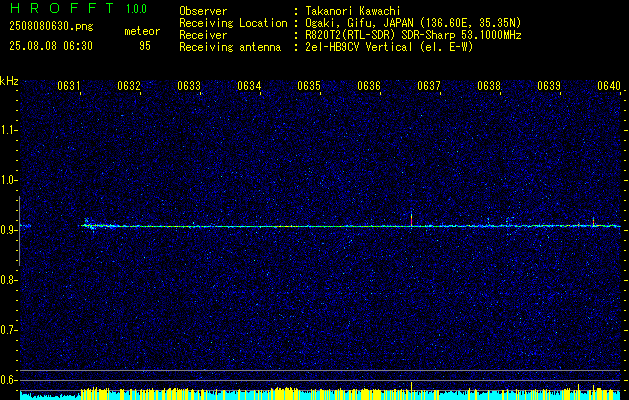Click the tall yellow intensity peak below 0637
The image size is (629, 400).
click(x=412, y=390)
